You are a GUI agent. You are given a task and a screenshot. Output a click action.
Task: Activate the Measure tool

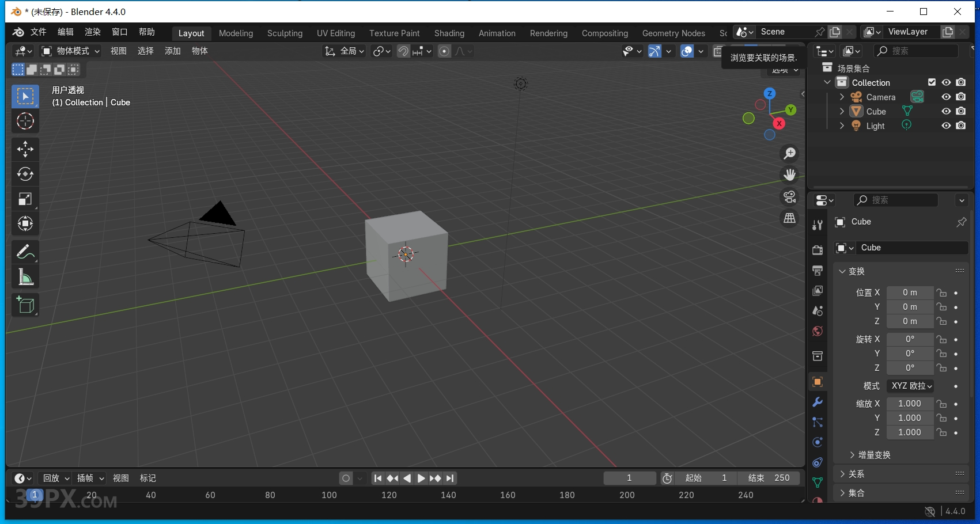[25, 276]
